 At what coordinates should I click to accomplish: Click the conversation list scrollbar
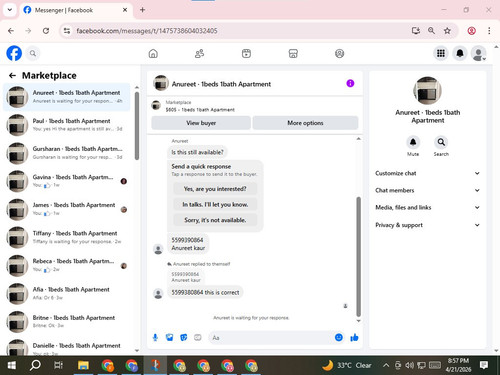(137, 126)
